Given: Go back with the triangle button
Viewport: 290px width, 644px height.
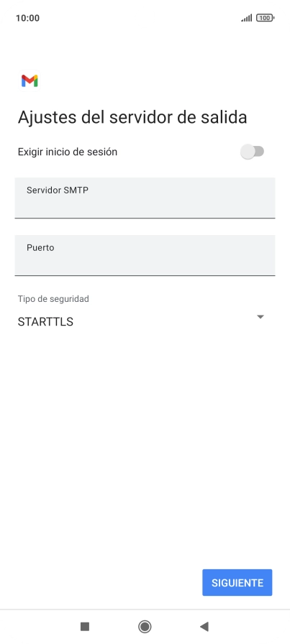Looking at the screenshot, I should (x=204, y=626).
